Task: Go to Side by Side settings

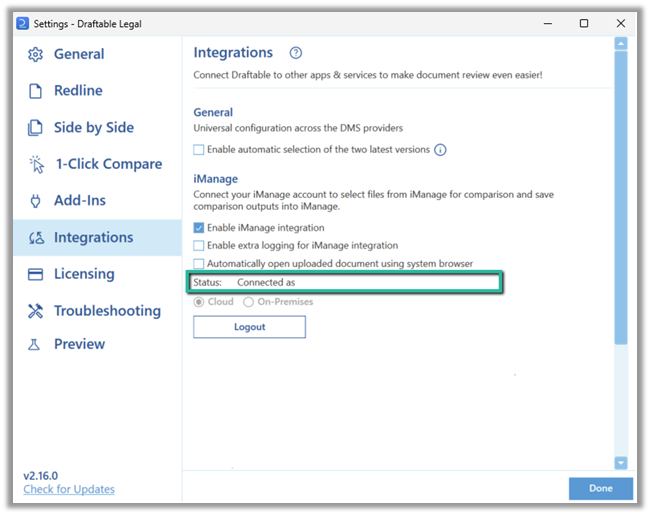Action: click(97, 128)
